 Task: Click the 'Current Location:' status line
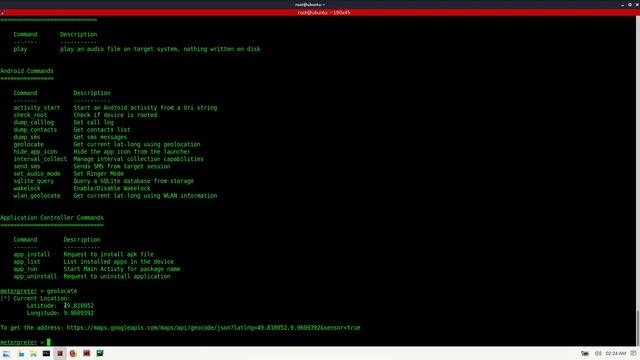(35, 298)
